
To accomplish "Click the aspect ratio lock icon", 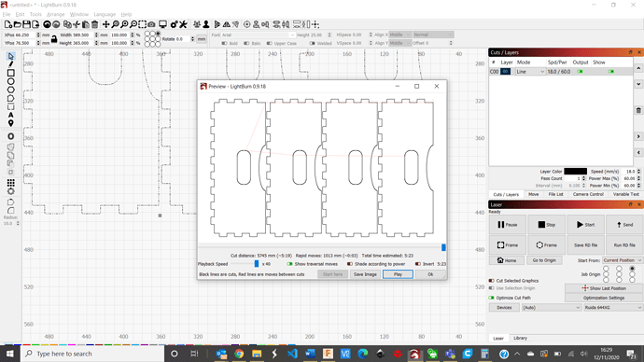I will click(x=54, y=39).
